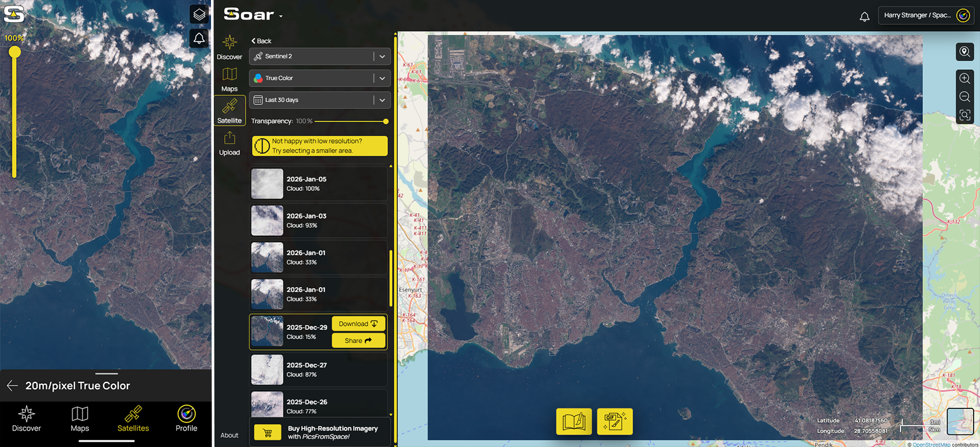This screenshot has width=980, height=447.
Task: Click the shopping cart icon
Action: (x=267, y=432)
